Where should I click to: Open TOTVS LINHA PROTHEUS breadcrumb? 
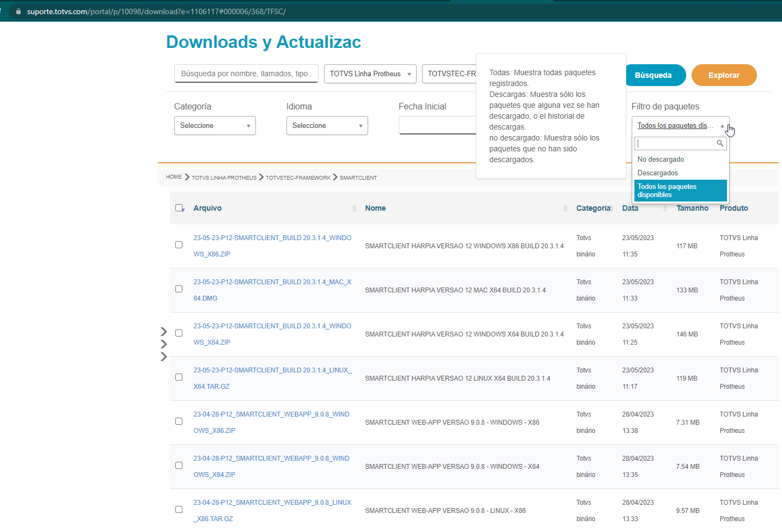[x=224, y=178]
